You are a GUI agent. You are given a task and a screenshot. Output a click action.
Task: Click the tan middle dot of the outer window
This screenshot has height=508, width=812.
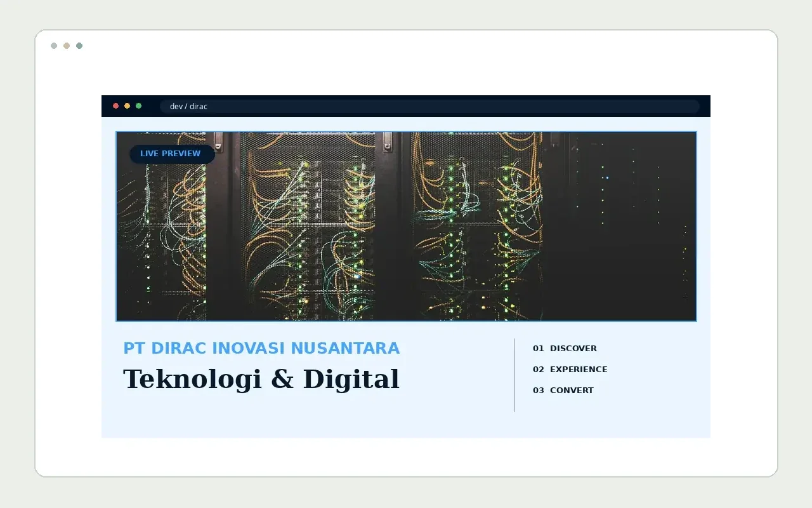[x=67, y=46]
